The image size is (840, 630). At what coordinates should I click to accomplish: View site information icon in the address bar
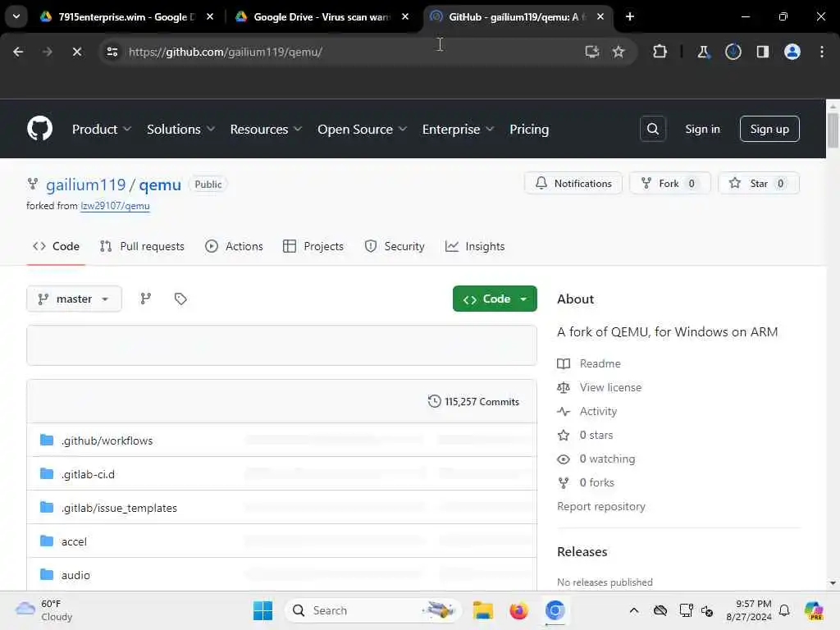click(112, 52)
